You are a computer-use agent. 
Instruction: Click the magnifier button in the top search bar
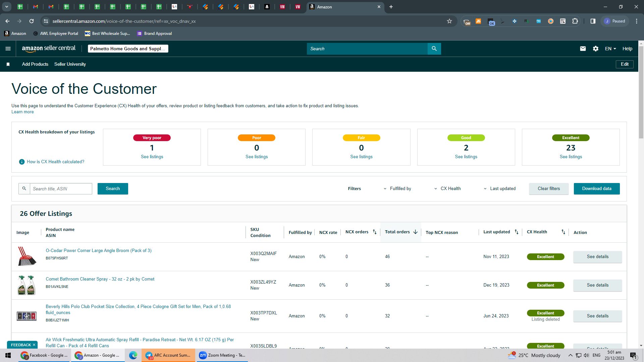click(x=434, y=49)
